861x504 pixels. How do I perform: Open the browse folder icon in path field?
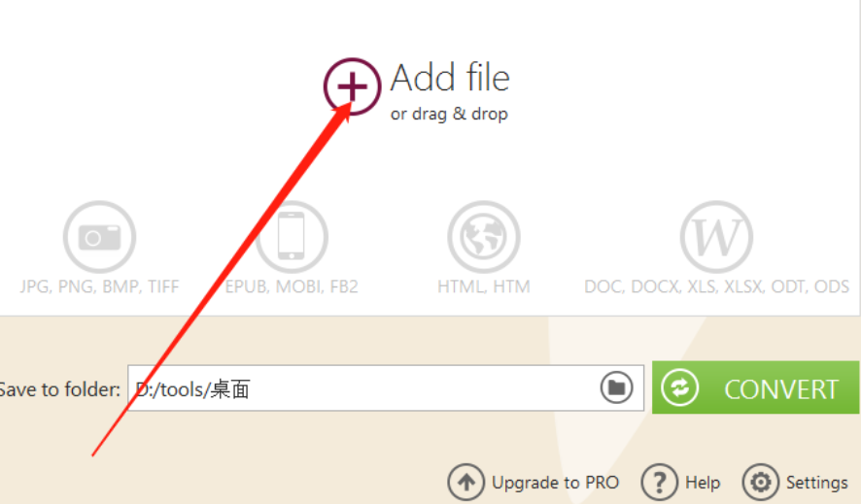point(617,387)
